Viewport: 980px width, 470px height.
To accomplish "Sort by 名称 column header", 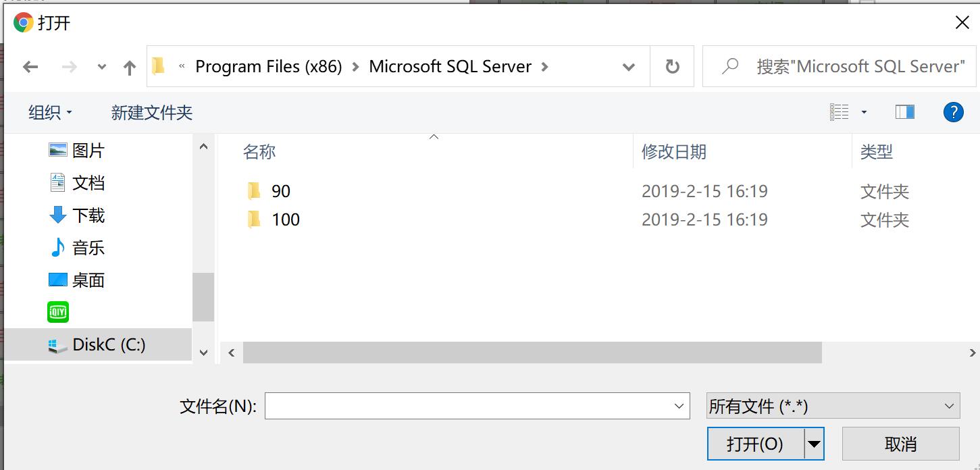I will (x=259, y=152).
